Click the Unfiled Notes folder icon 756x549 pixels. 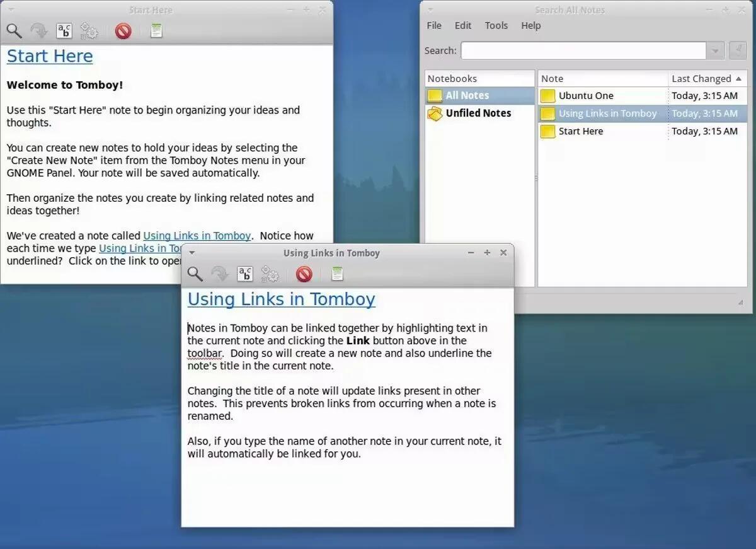(435, 113)
